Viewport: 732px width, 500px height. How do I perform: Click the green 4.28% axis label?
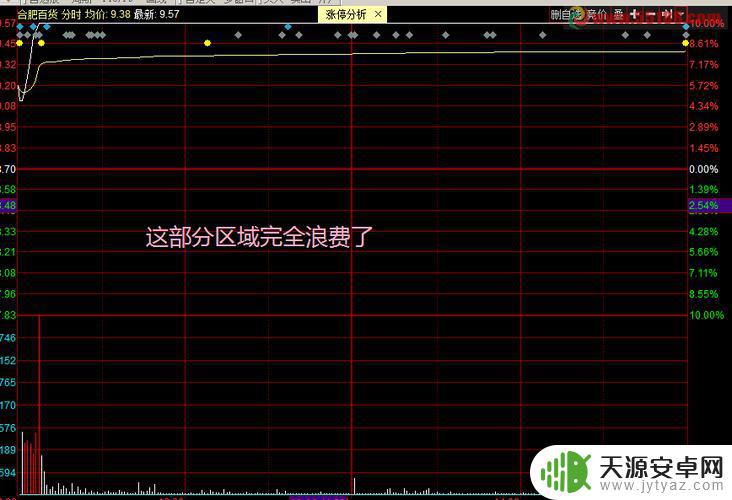pyautogui.click(x=704, y=232)
